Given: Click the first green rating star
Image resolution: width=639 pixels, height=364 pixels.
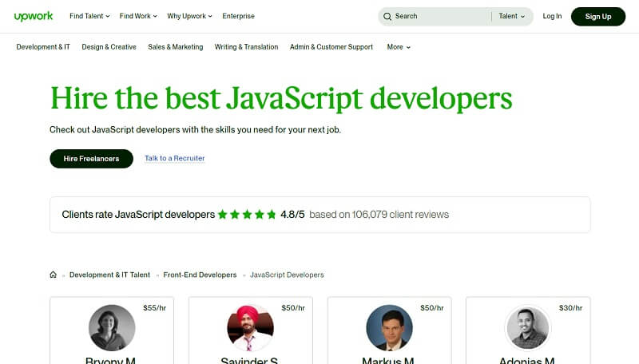Looking at the screenshot, I should coord(223,214).
